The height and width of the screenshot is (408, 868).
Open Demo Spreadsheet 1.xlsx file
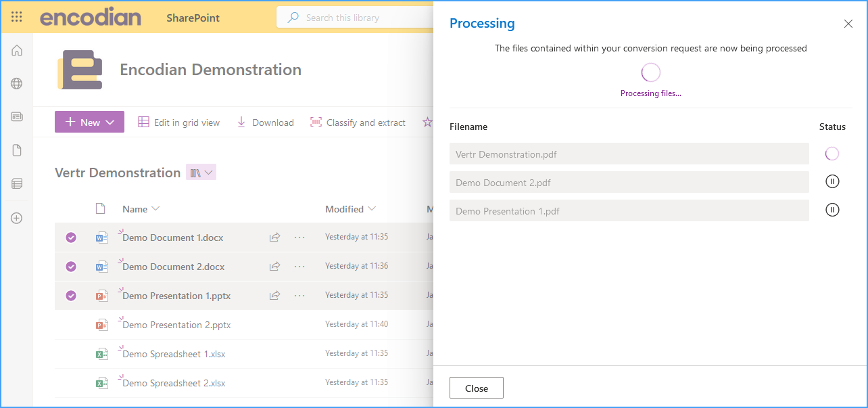pyautogui.click(x=174, y=354)
